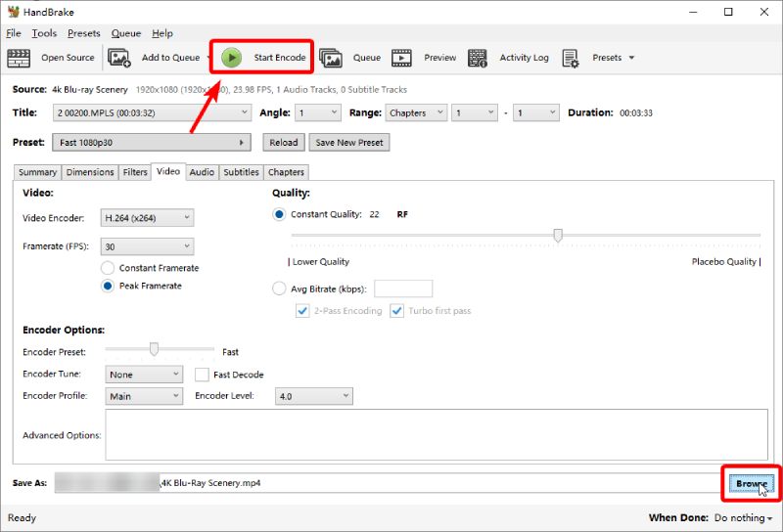The width and height of the screenshot is (783, 532).
Task: Click the green Start Encode play icon
Action: (x=231, y=58)
